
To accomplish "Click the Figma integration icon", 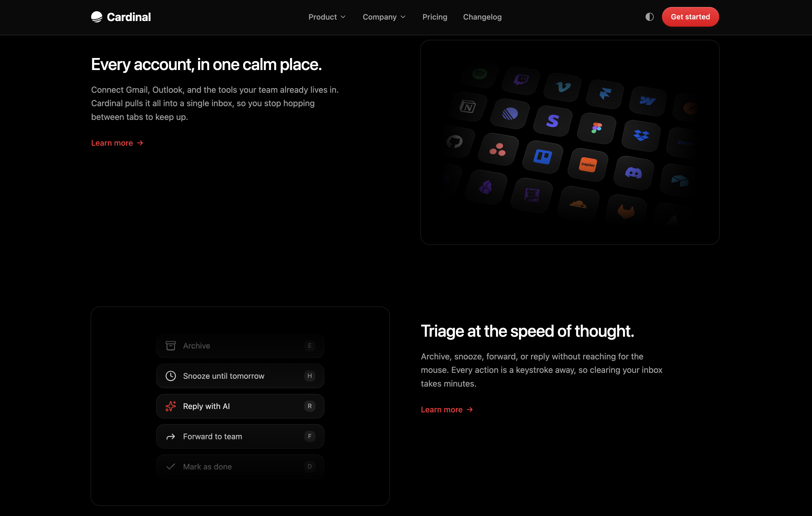I will [597, 128].
